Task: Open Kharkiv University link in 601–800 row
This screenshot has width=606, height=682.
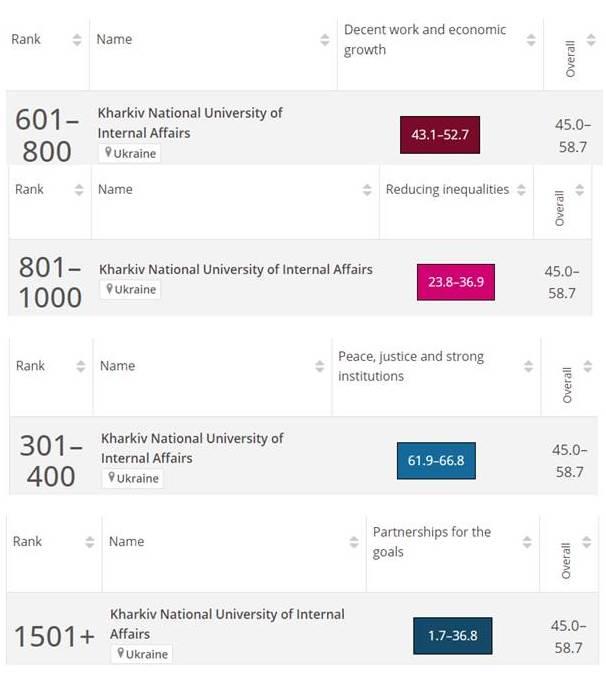Action: coord(189,122)
